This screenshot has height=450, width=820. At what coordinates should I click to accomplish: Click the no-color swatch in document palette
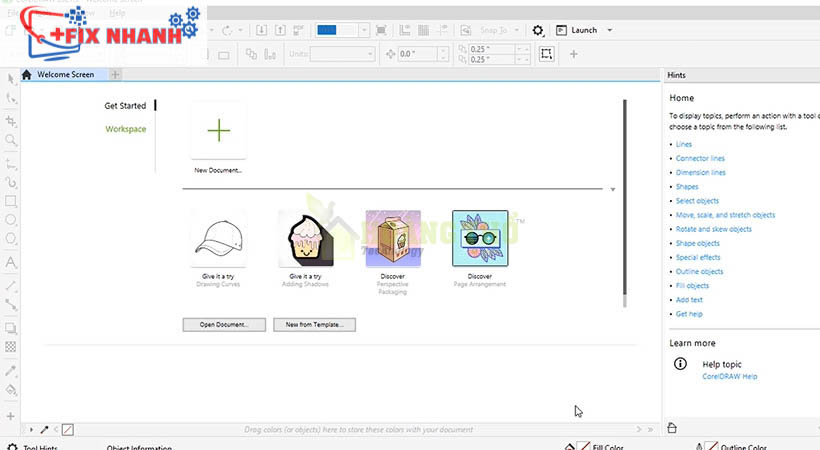[x=68, y=430]
